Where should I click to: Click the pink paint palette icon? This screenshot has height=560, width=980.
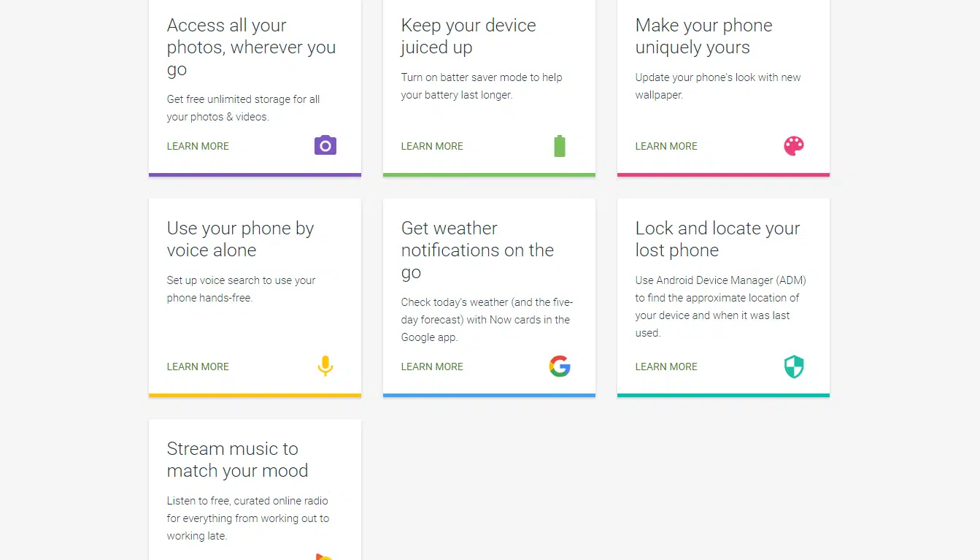794,146
